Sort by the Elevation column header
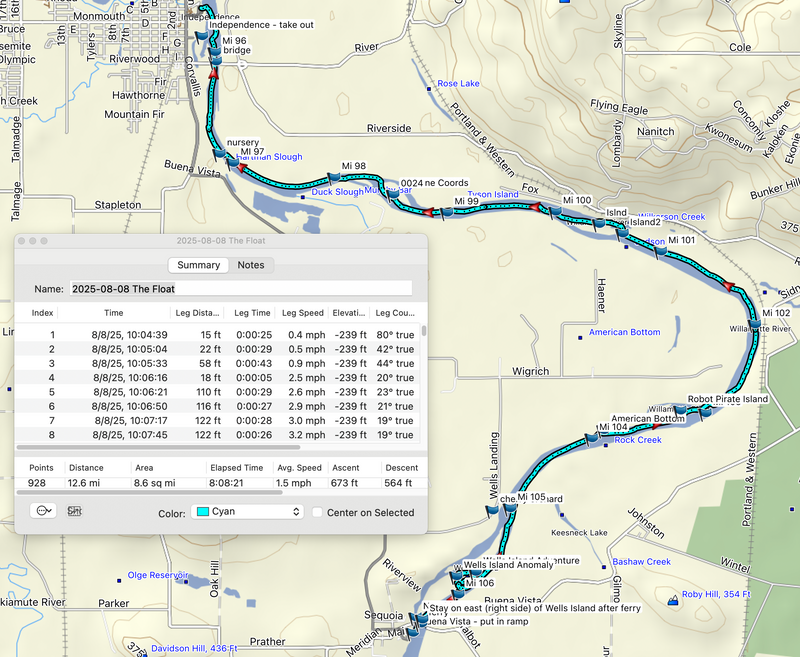 pyautogui.click(x=349, y=313)
